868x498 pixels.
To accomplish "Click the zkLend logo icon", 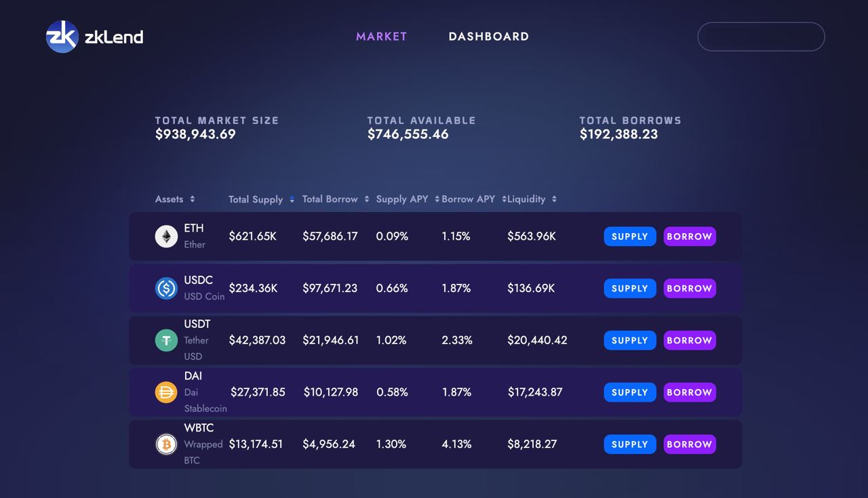I will coord(62,36).
